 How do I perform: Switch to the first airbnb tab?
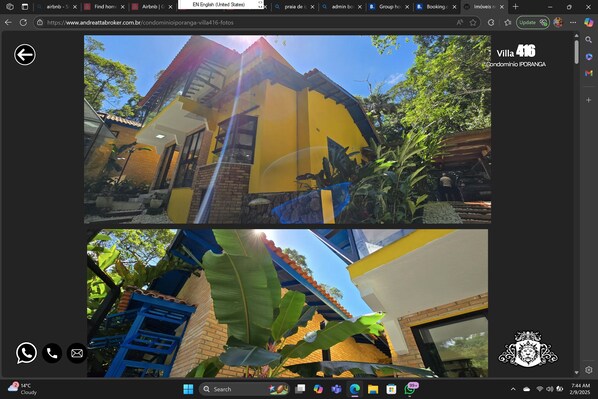pos(57,6)
